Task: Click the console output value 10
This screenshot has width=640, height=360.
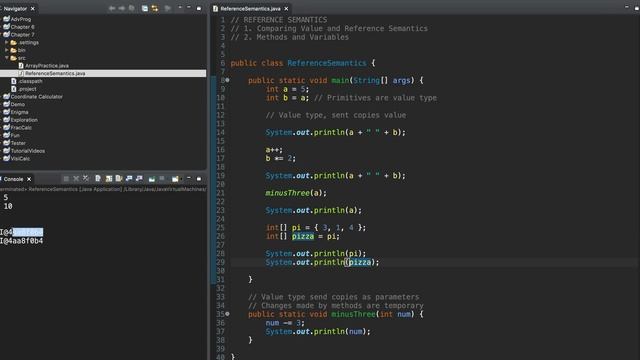Action: click(x=8, y=207)
